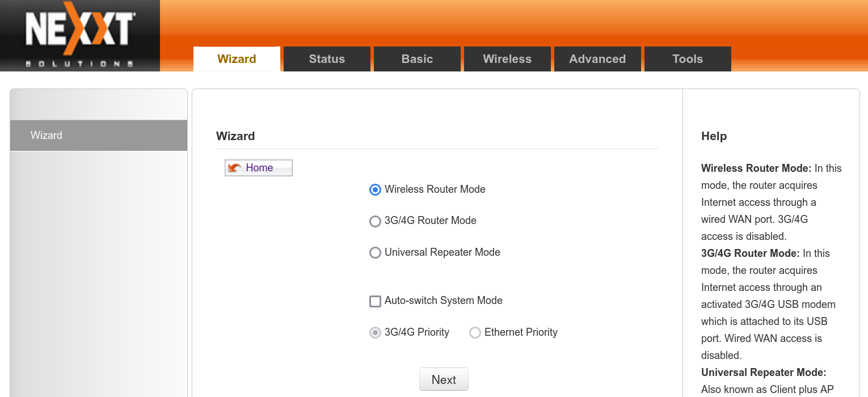
Task: Select the Ethernet Priority radio option
Action: [x=475, y=333]
